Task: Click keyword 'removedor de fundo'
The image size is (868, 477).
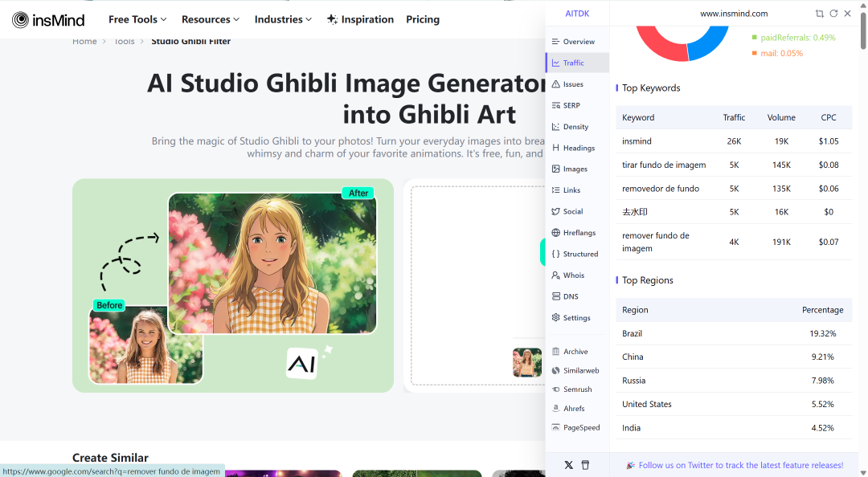Action: [x=661, y=189]
